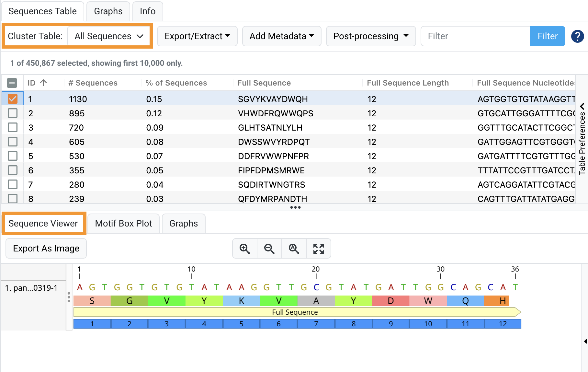This screenshot has width=588, height=372.
Task: Toggle the select-all header checkbox
Action: click(12, 83)
